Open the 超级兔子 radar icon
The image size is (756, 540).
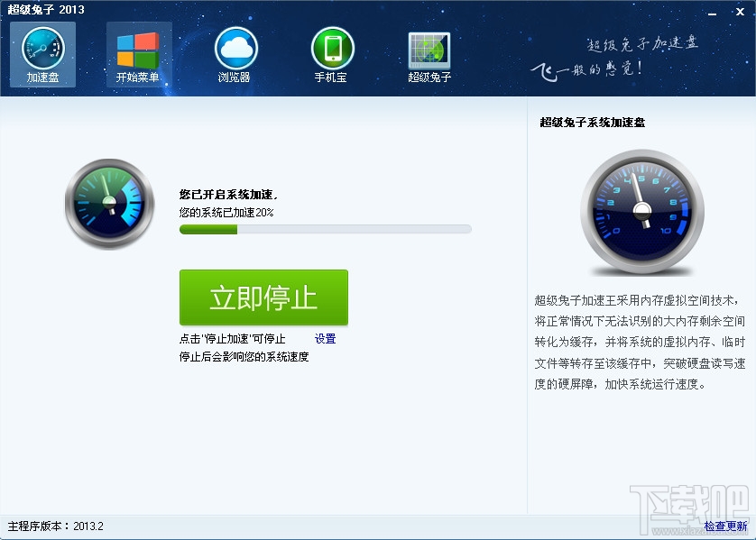(x=429, y=50)
